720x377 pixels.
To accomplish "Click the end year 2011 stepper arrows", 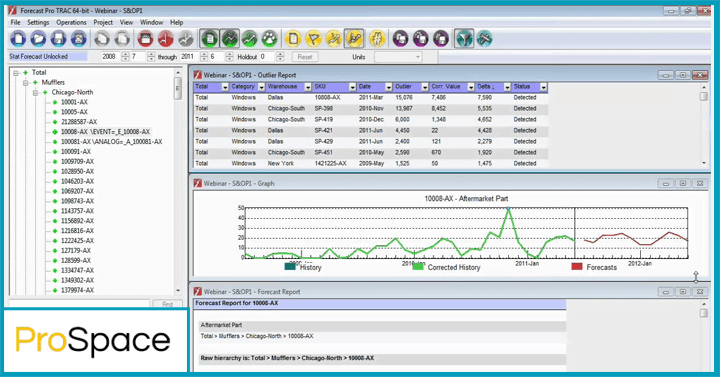I will point(203,57).
